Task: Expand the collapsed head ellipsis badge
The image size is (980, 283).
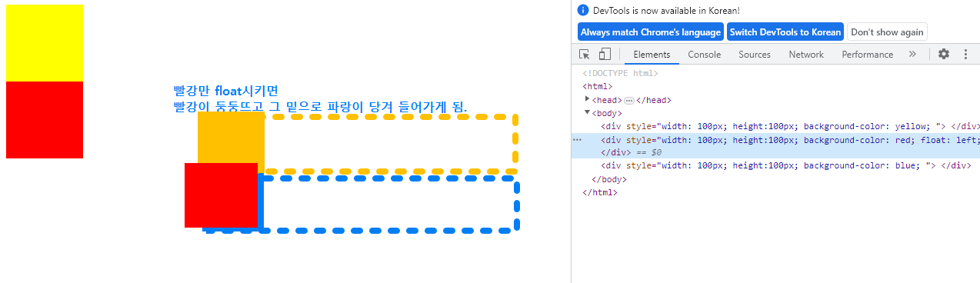Action: pyautogui.click(x=628, y=100)
